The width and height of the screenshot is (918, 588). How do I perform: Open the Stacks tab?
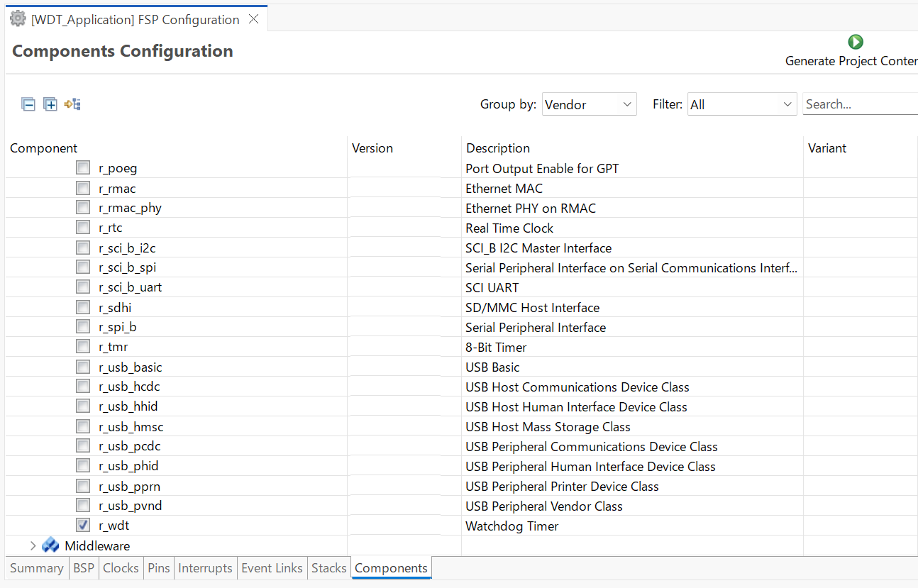pos(329,568)
